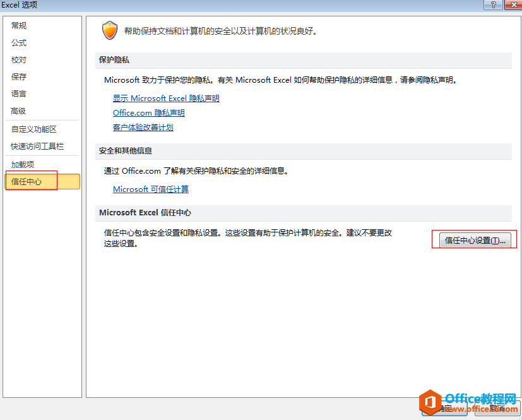Go to the 高级 options
This screenshot has width=522, height=420.
19,111
